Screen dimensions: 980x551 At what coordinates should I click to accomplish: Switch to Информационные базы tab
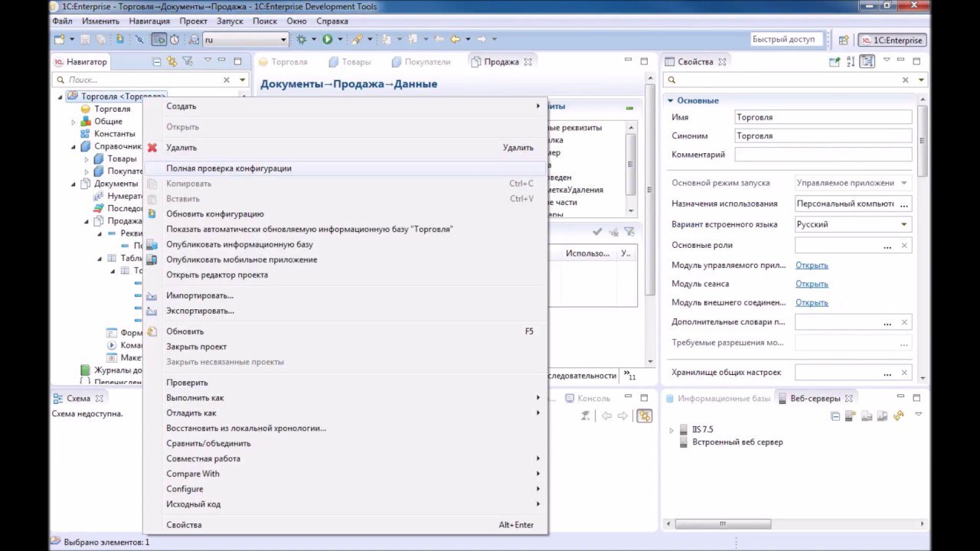[x=717, y=399]
